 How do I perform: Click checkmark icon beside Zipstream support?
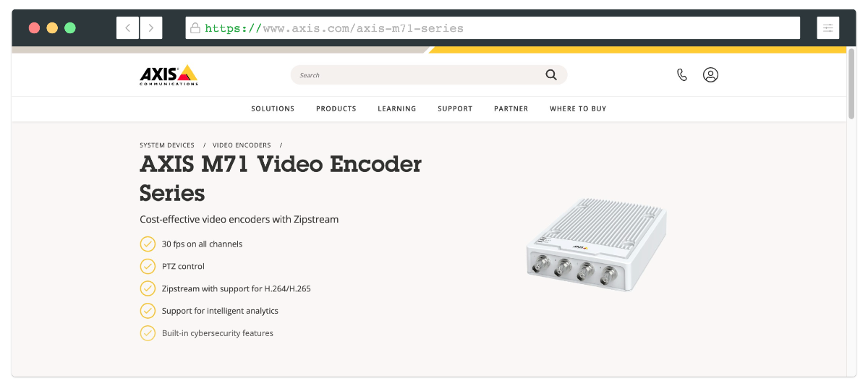[x=148, y=288]
